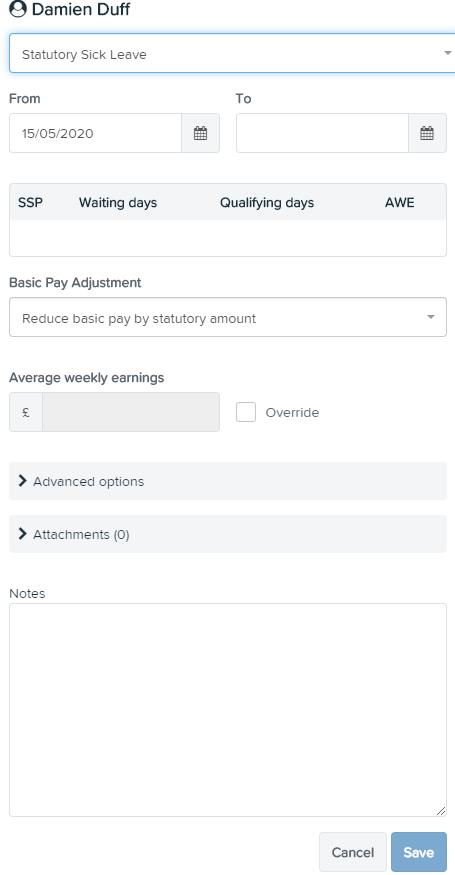Screen dimensions: 455x875
Task: Click the Notes textarea resize handle
Action: [441, 811]
